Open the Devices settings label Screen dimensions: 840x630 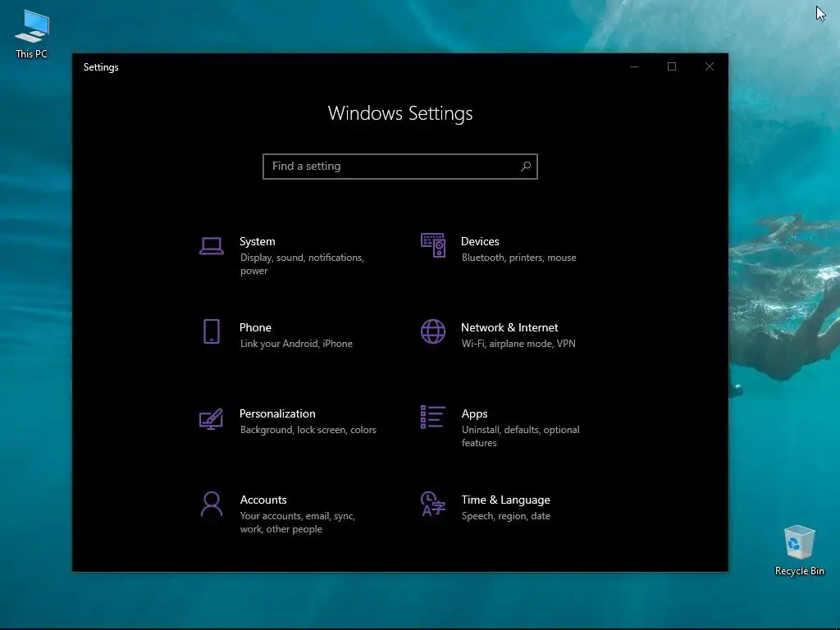click(480, 242)
